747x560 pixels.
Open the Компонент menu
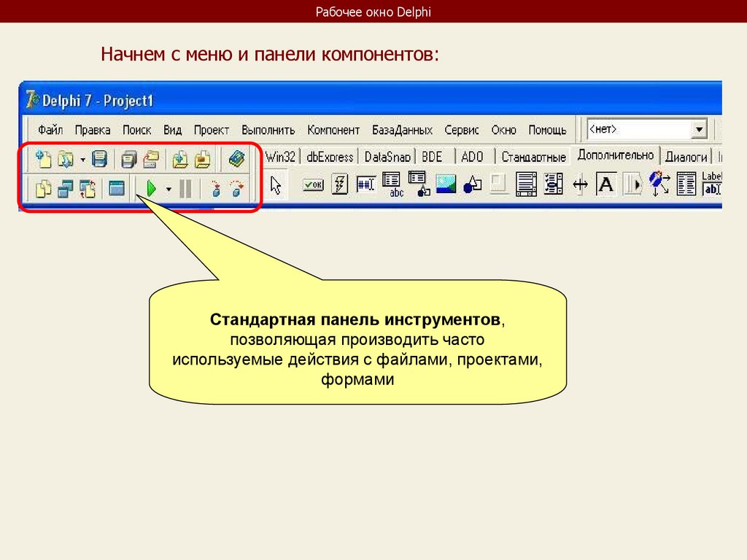click(333, 130)
